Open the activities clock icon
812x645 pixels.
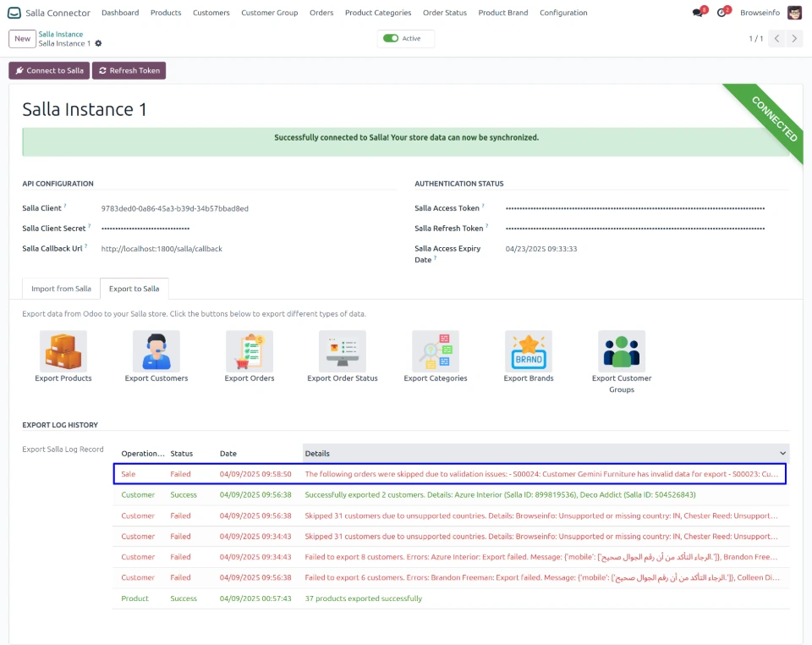(x=722, y=13)
